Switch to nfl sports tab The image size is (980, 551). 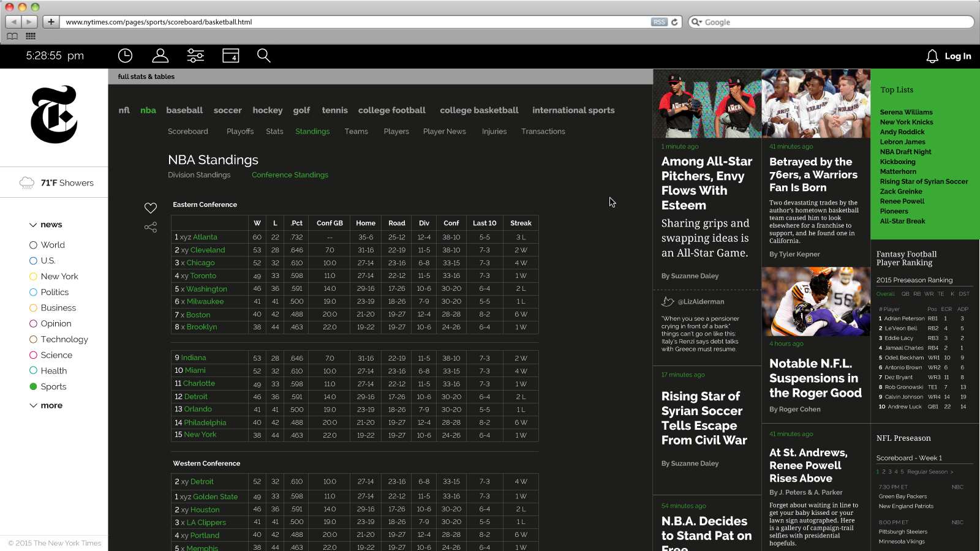click(124, 110)
